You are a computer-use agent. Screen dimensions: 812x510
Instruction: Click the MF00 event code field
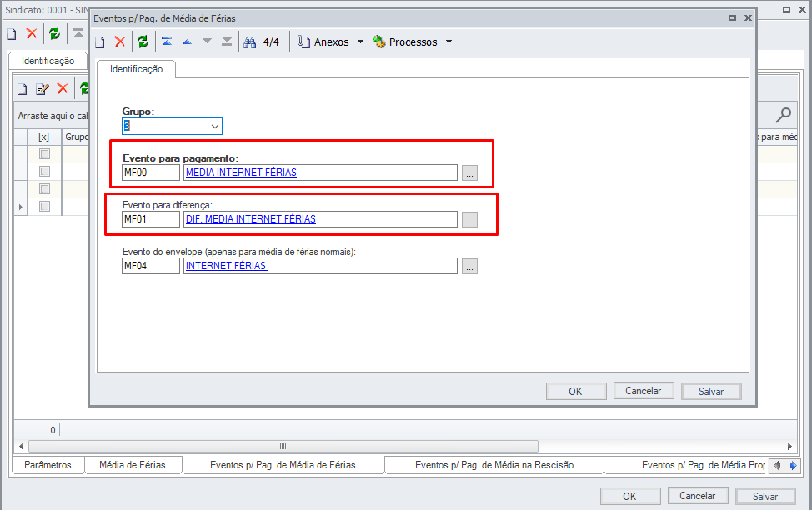coord(151,172)
